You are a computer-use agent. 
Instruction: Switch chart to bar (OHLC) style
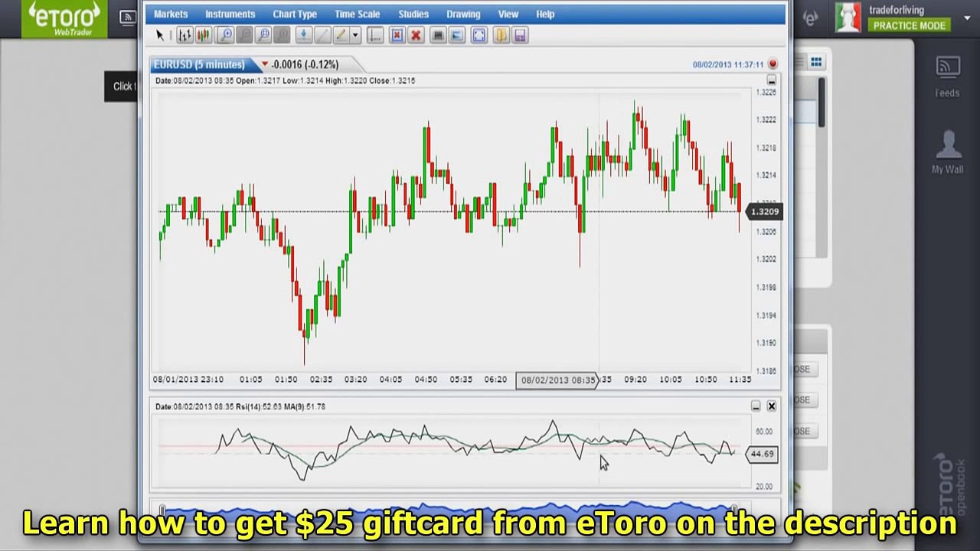coord(185,35)
